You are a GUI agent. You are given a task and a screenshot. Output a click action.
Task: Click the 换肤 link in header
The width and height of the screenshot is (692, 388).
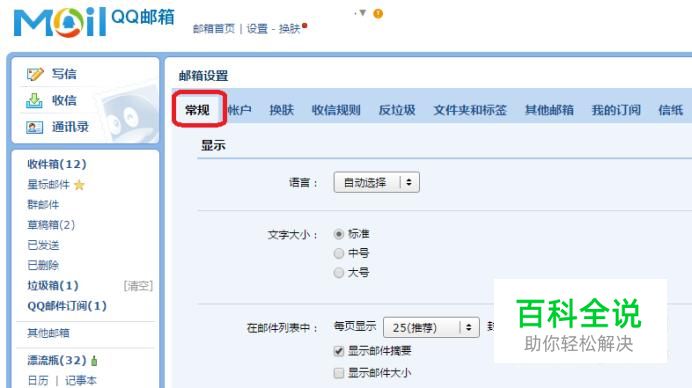[x=290, y=29]
